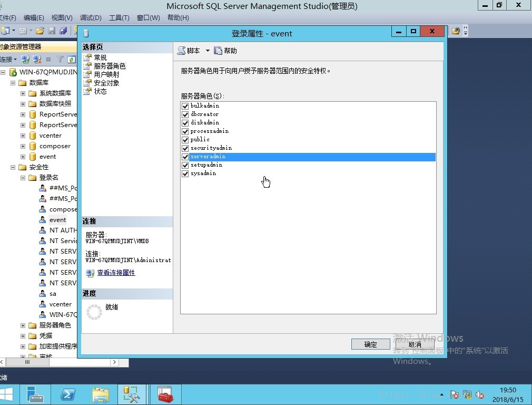This screenshot has width=532, height=405.
Task: Open the 工具(T) menu
Action: tap(119, 18)
